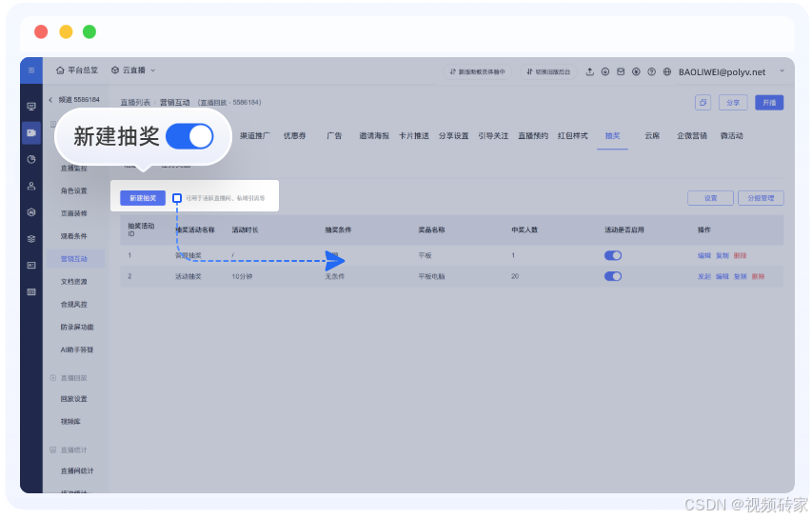Click 编辑 link in row 1
This screenshot has width=812, height=519.
[x=704, y=255]
